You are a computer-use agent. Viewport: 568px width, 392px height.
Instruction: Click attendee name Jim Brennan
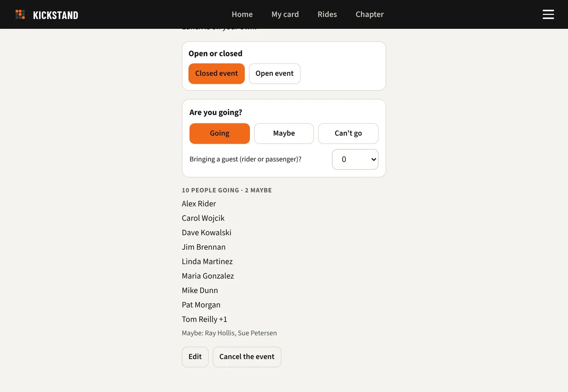coord(204,247)
